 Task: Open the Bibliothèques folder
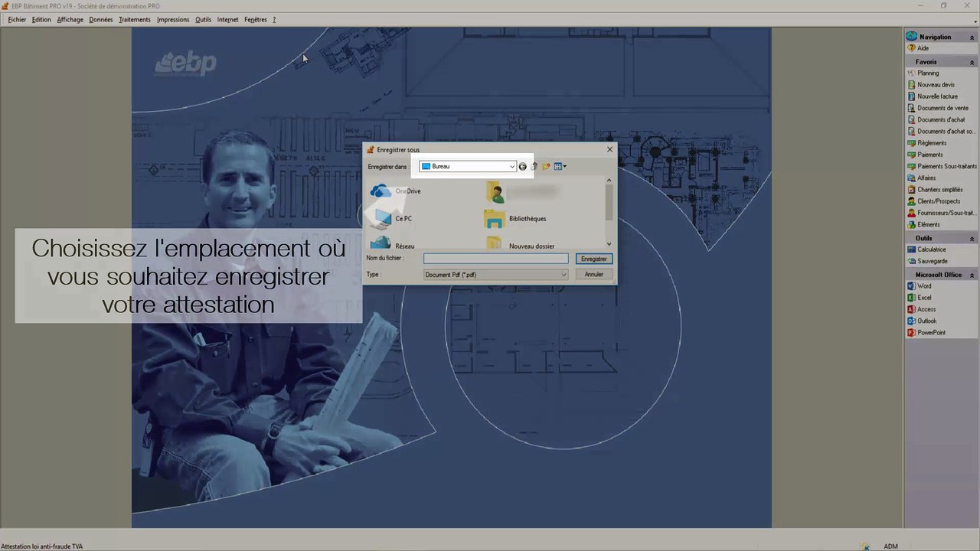(515, 219)
